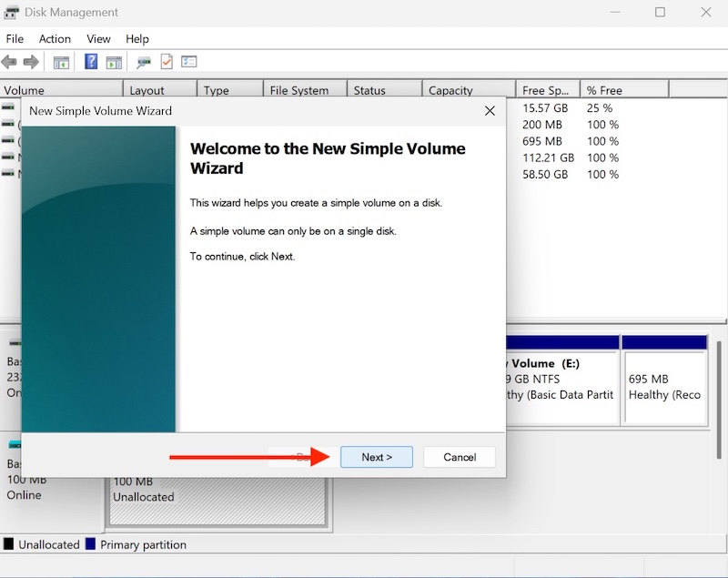Open the View menu
The image size is (728, 578).
[98, 38]
